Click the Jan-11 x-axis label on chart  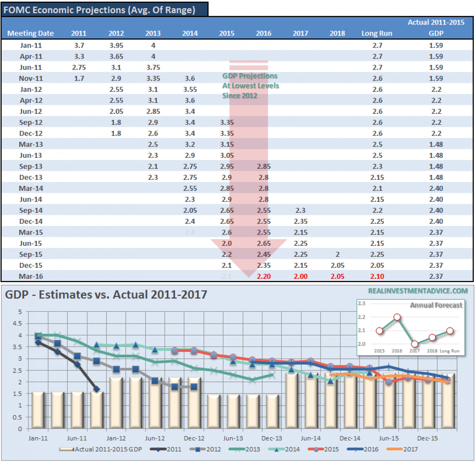click(38, 438)
